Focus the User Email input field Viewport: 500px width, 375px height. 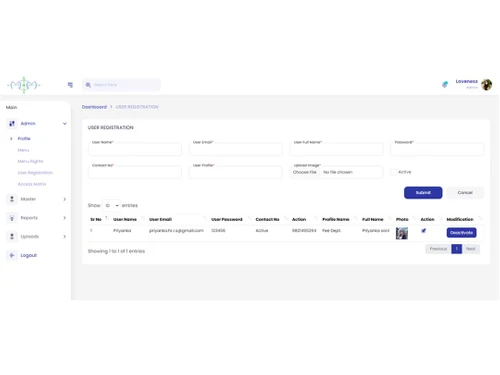[236, 149]
